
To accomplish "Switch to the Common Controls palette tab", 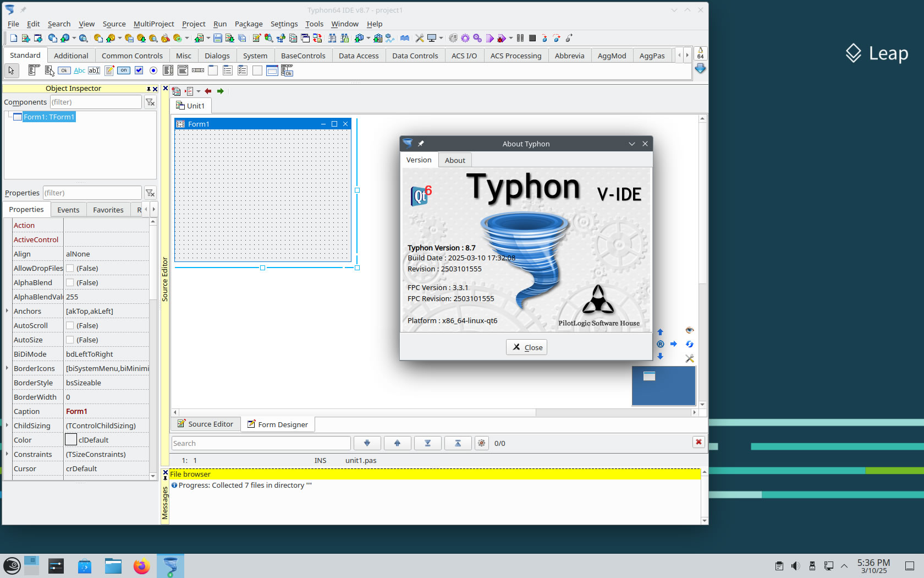I will click(132, 56).
